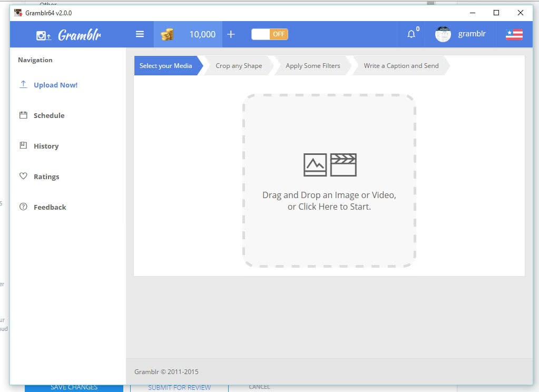Open 'Write a Caption and Send' step
The width and height of the screenshot is (539, 392).
[x=401, y=66]
